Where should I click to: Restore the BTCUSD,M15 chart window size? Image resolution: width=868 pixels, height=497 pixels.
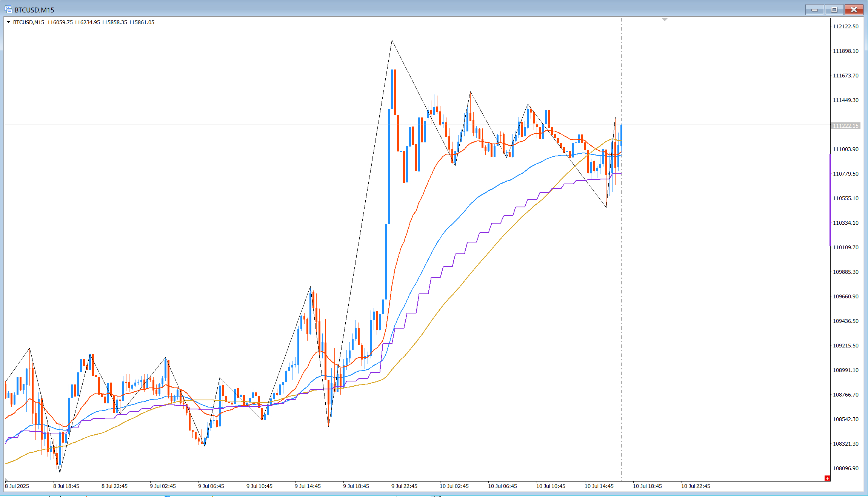[834, 10]
